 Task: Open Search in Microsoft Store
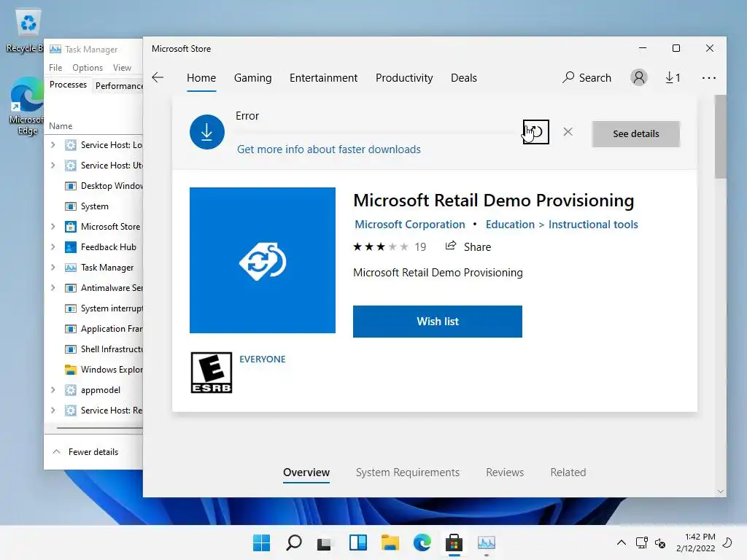point(587,77)
